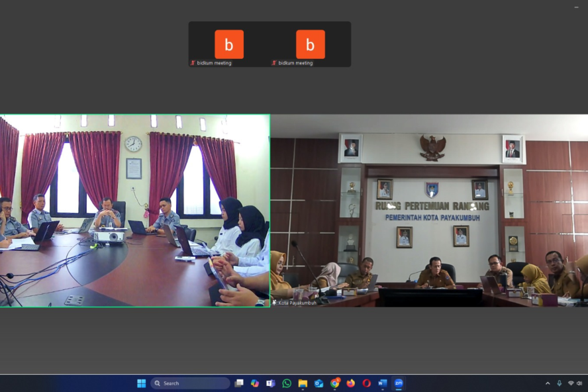Open WhatsApp from the taskbar
The height and width of the screenshot is (392, 588).
[287, 383]
